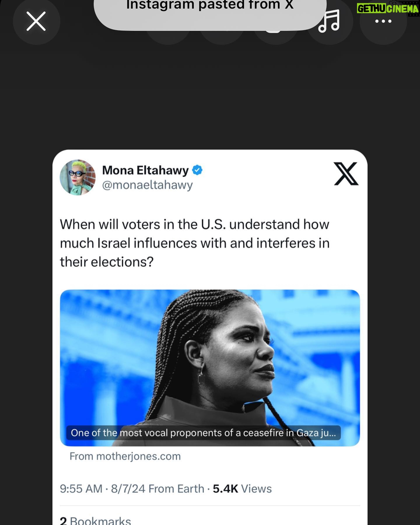Tap the blue verified badge beside Mona Eltahawy
Screen dimensions: 420x525
(197, 170)
